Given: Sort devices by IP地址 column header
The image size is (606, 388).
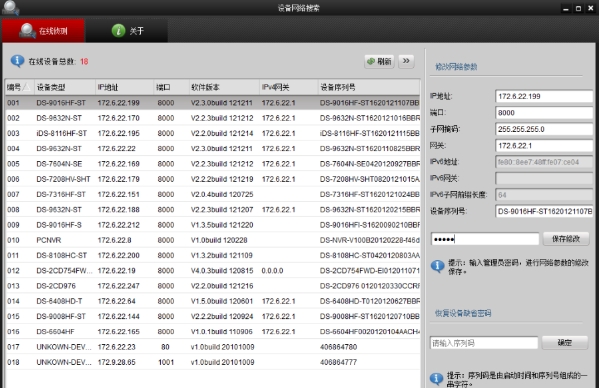Looking at the screenshot, I should [124, 87].
